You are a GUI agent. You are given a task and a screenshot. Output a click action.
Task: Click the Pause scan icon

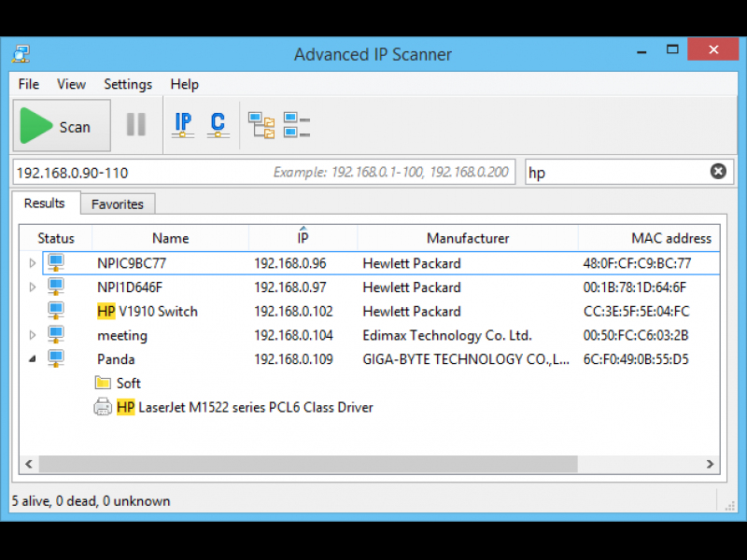pyautogui.click(x=136, y=125)
